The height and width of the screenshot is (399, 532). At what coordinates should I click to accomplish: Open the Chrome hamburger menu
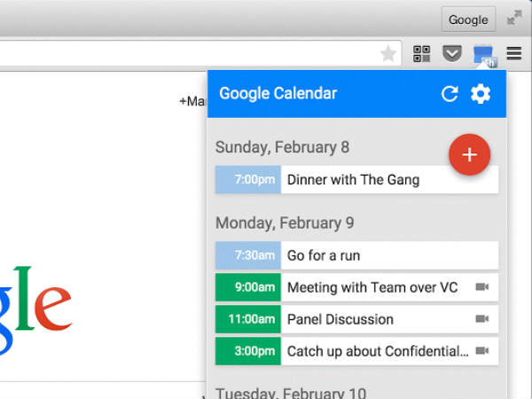point(514,54)
